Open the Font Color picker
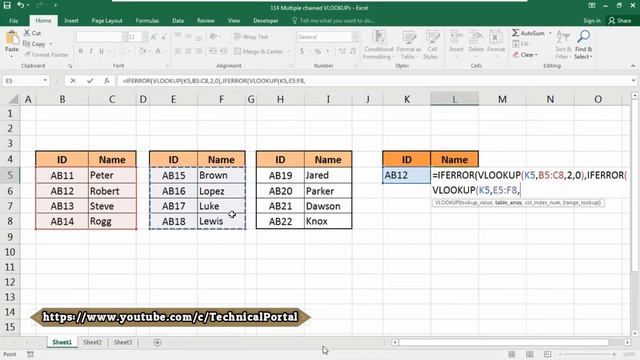 point(158,51)
